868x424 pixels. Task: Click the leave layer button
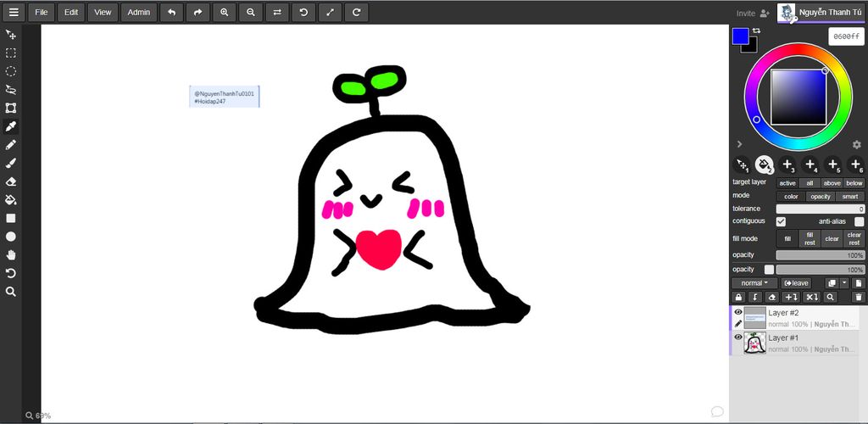pyautogui.click(x=795, y=283)
